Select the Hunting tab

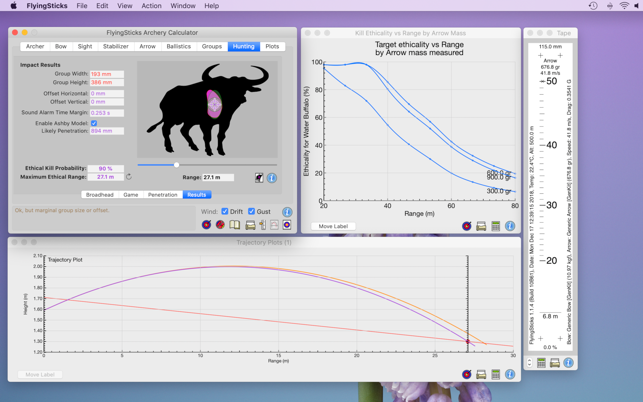tap(244, 46)
